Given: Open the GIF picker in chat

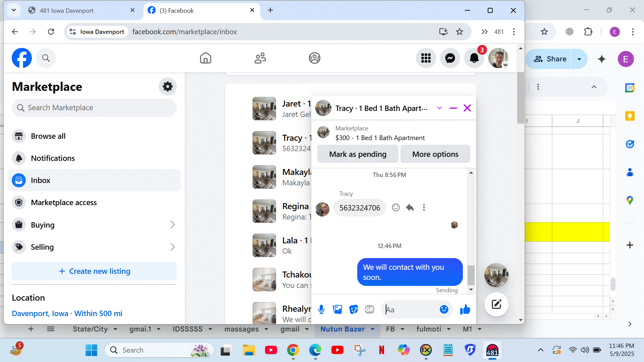Looking at the screenshot, I should pos(369,309).
